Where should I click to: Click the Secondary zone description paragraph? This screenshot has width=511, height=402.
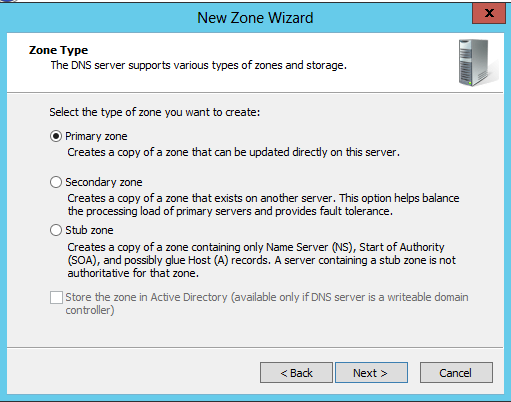pyautogui.click(x=263, y=205)
